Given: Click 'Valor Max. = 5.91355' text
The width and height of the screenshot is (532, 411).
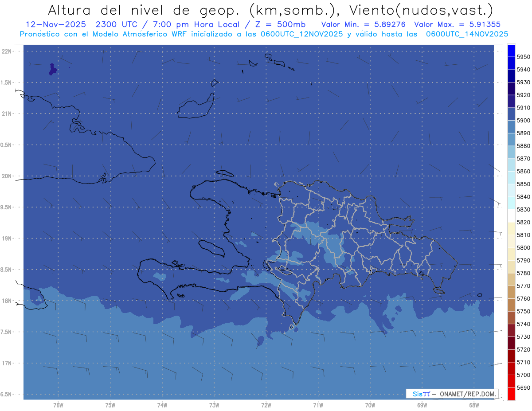Looking at the screenshot, I should [458, 24].
